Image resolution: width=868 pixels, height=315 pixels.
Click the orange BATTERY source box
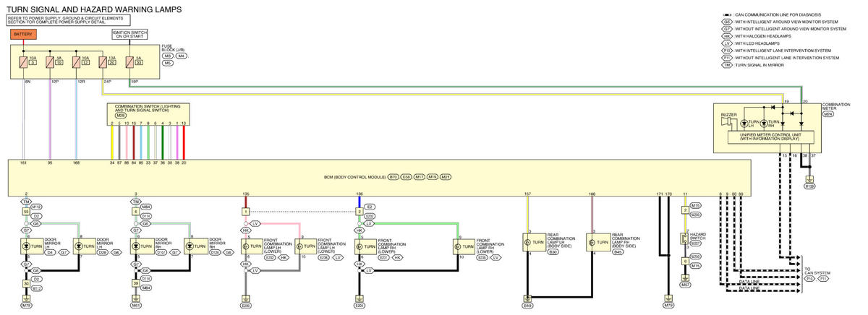23,34
